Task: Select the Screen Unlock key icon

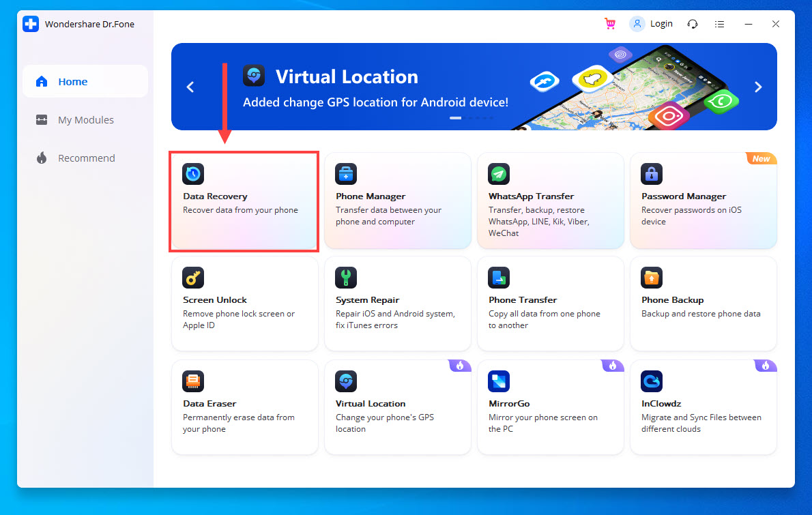Action: click(193, 278)
